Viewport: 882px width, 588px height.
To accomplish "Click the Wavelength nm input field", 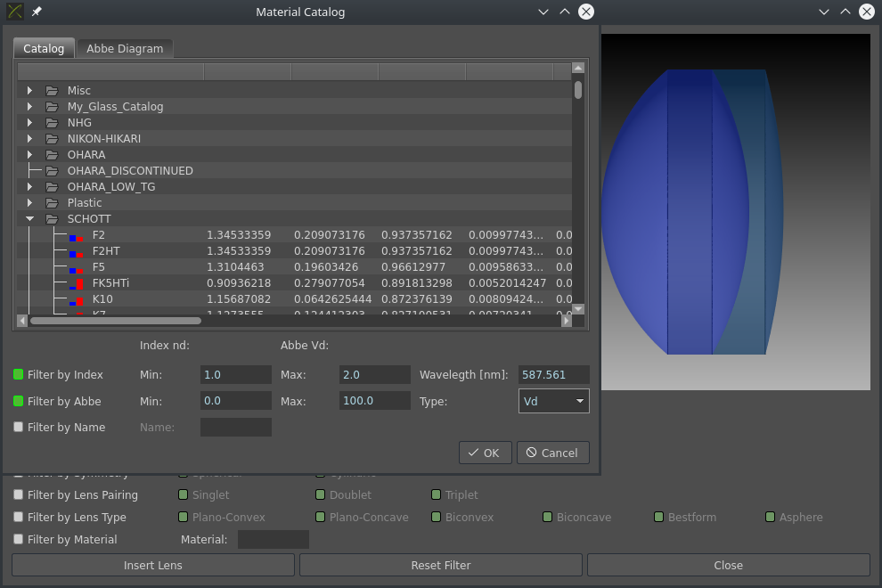I will coord(553,375).
